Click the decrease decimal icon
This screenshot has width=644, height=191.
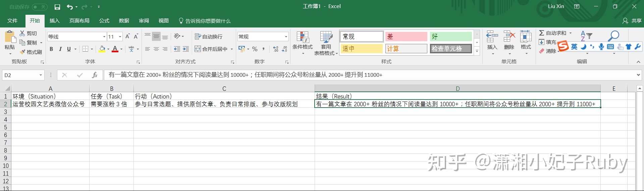coord(284,49)
